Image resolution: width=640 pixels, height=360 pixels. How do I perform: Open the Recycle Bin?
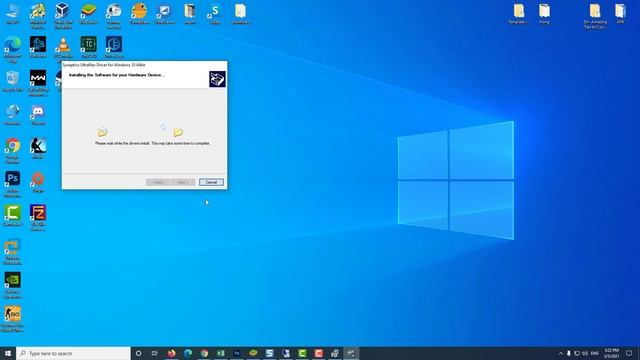(13, 81)
